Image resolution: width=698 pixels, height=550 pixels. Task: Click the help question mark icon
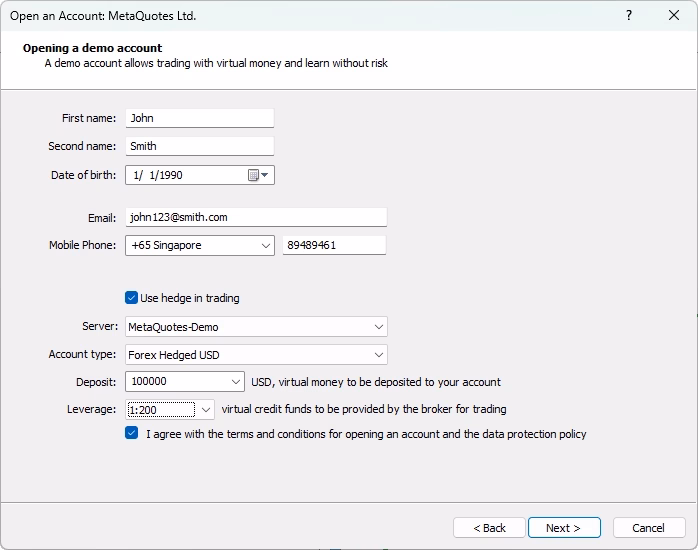(629, 16)
